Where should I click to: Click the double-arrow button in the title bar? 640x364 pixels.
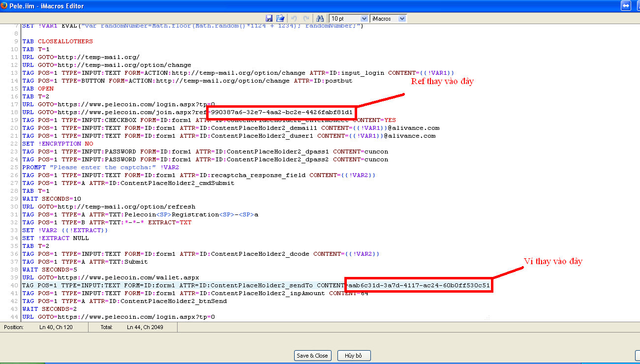tap(626, 6)
